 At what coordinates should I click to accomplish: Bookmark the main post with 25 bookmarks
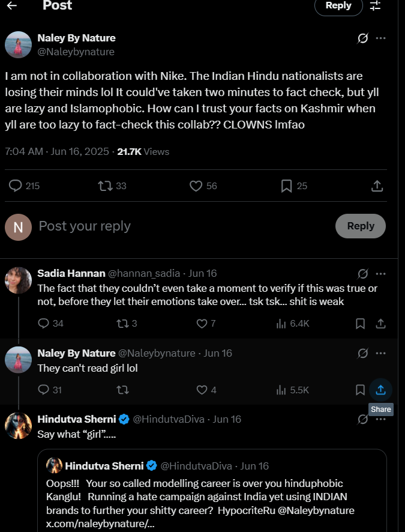287,186
